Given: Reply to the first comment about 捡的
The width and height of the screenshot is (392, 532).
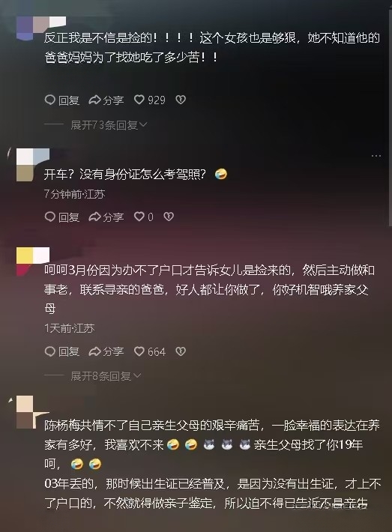Looking at the screenshot, I should click(x=61, y=100).
